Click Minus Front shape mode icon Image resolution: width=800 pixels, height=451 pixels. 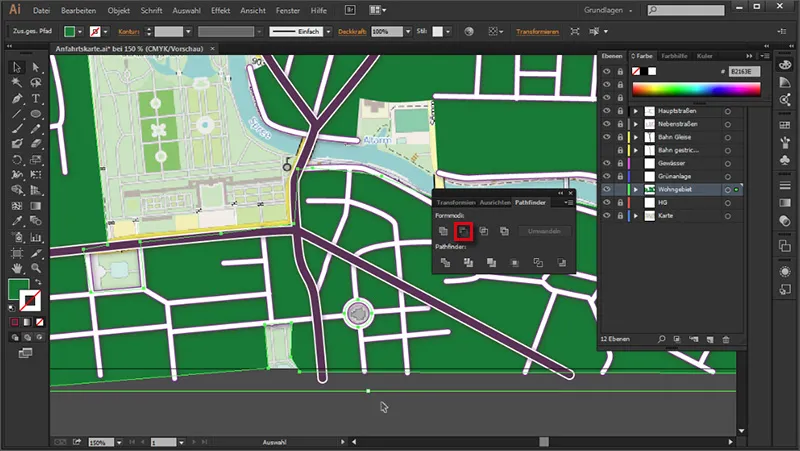[x=463, y=232]
